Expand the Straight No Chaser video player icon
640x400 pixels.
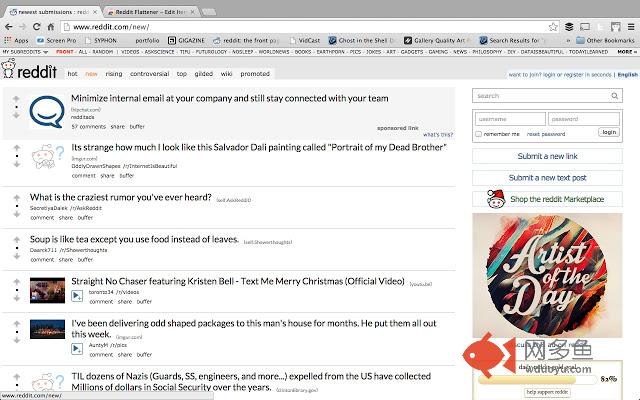click(x=77, y=296)
